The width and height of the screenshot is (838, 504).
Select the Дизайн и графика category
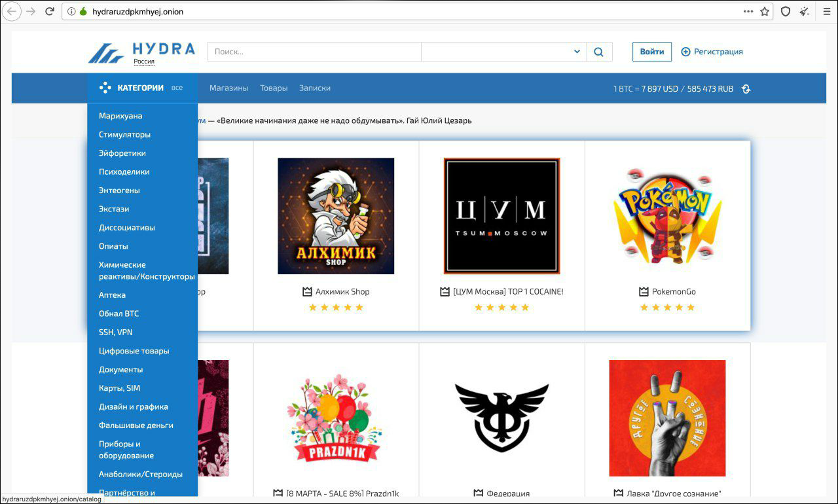click(134, 406)
